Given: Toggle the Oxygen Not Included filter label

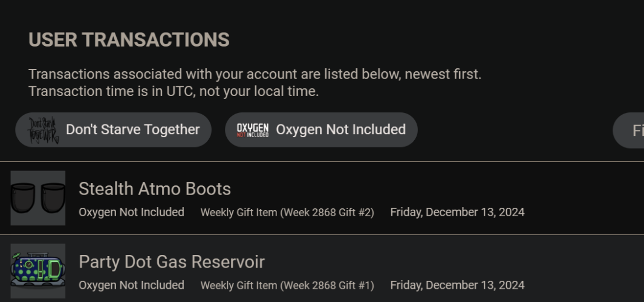Looking at the screenshot, I should click(x=340, y=130).
